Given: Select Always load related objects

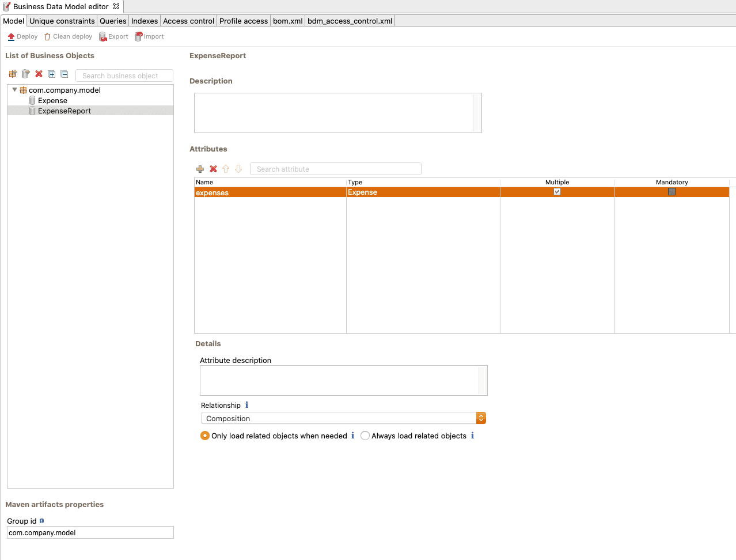Looking at the screenshot, I should click(365, 436).
